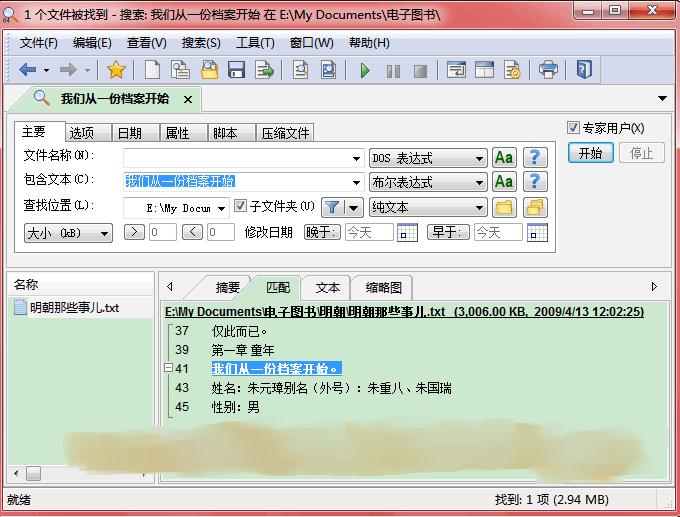The image size is (680, 517).
Task: Open the 窗口(W) menu
Action: [x=311, y=43]
